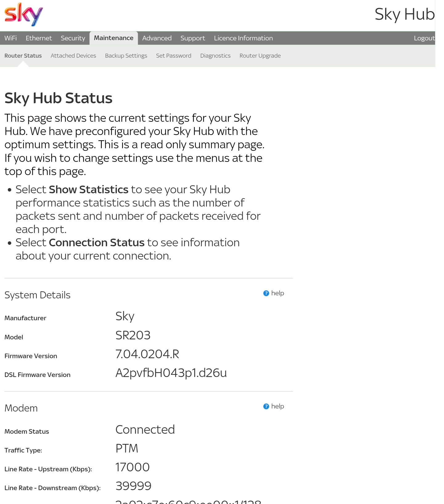
Task: Open the WiFi tab
Action: click(10, 38)
